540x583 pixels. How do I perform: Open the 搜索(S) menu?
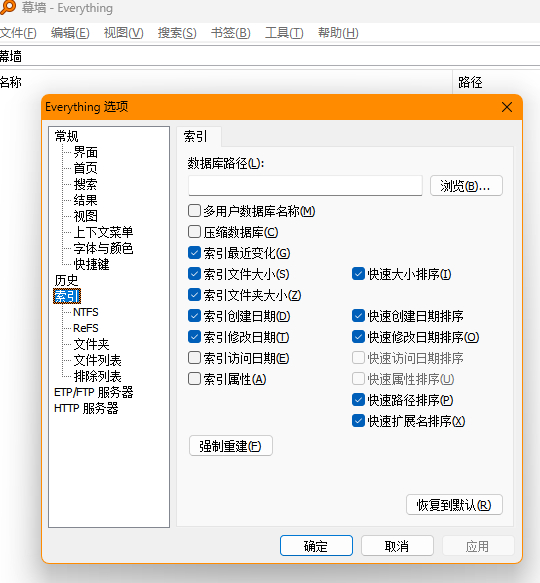(x=177, y=33)
